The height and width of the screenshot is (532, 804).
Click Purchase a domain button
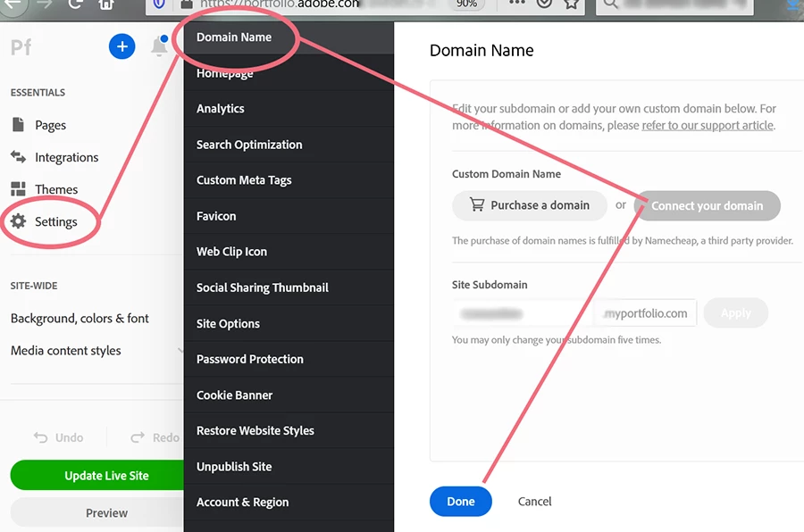pos(529,205)
